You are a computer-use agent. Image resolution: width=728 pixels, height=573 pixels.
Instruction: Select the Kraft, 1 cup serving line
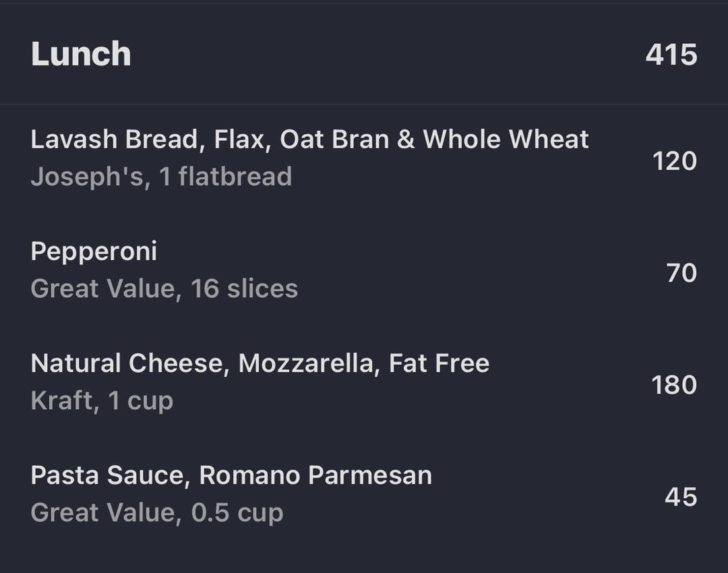102,400
